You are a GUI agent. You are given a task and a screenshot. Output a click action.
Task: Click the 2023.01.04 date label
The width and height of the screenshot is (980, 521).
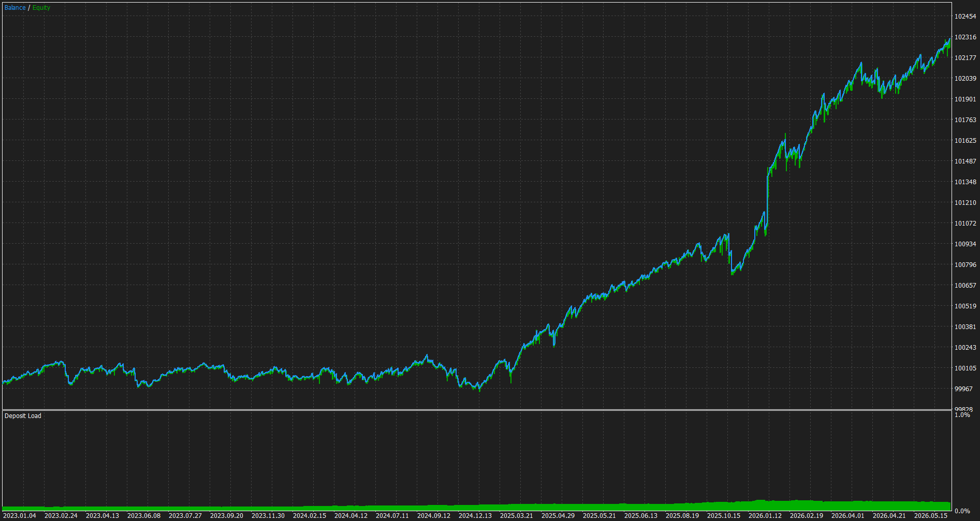tap(20, 516)
